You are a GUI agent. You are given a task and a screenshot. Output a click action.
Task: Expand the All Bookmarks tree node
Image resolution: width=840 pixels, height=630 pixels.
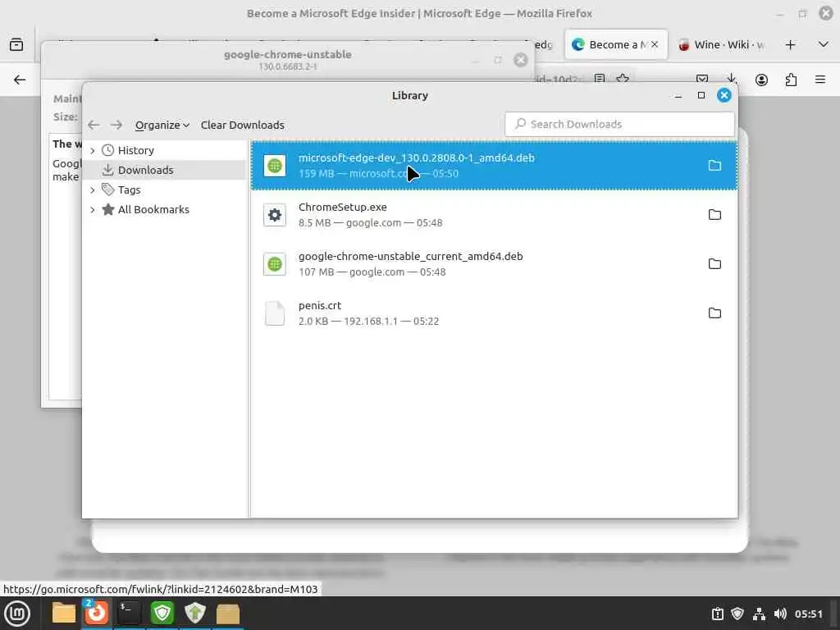coord(93,209)
